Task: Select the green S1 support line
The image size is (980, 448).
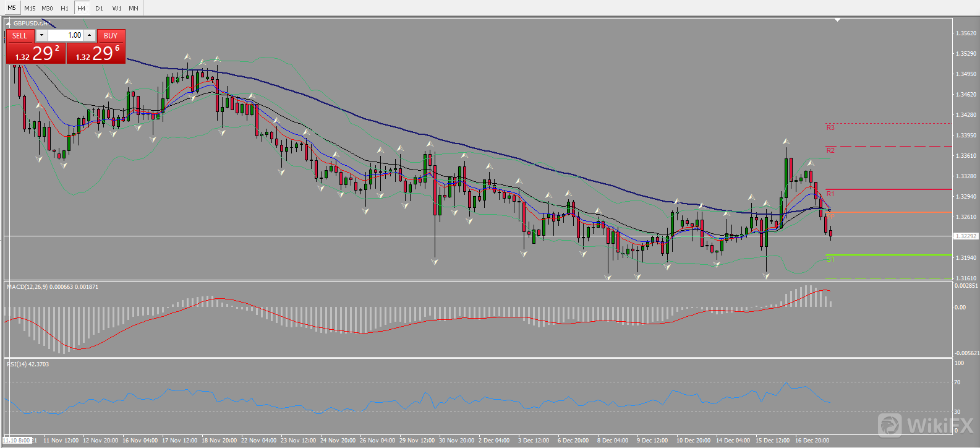Action: 890,255
